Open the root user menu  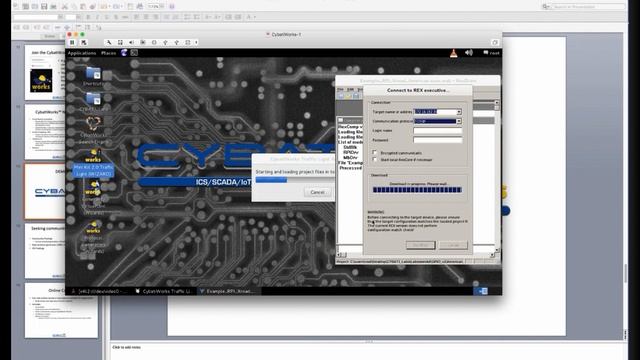[x=491, y=53]
